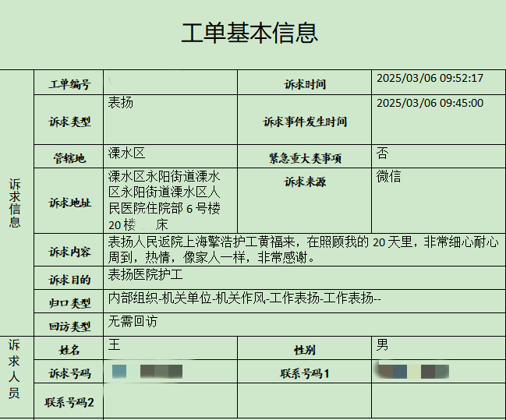Select the 姓名 label
The width and height of the screenshot is (506, 420).
click(69, 350)
